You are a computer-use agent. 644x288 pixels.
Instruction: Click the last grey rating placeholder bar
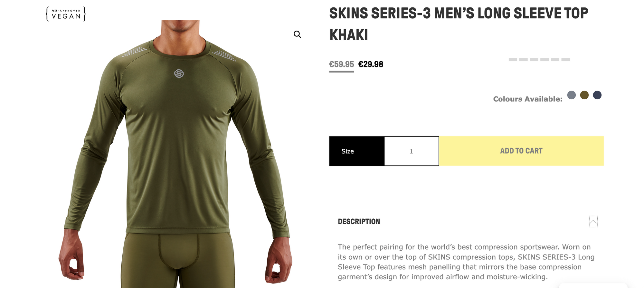coord(565,59)
